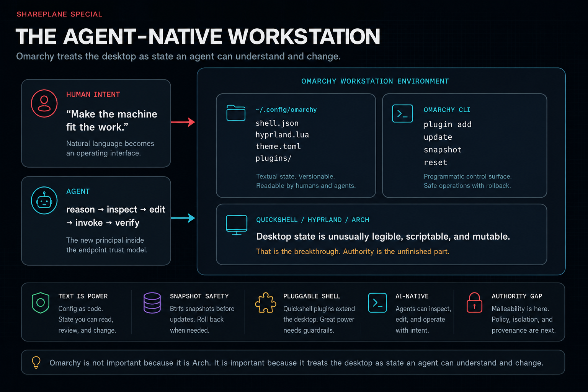Click the QUICKSHELL / HYPRLAND / ARCH heading
The height and width of the screenshot is (392, 588).
pyautogui.click(x=313, y=220)
